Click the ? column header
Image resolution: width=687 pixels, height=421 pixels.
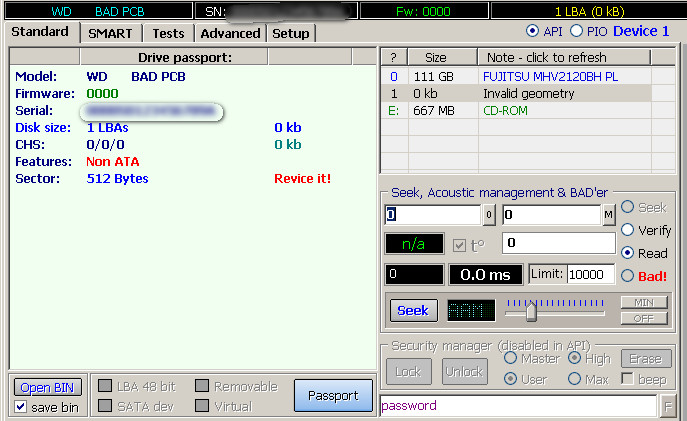394,57
